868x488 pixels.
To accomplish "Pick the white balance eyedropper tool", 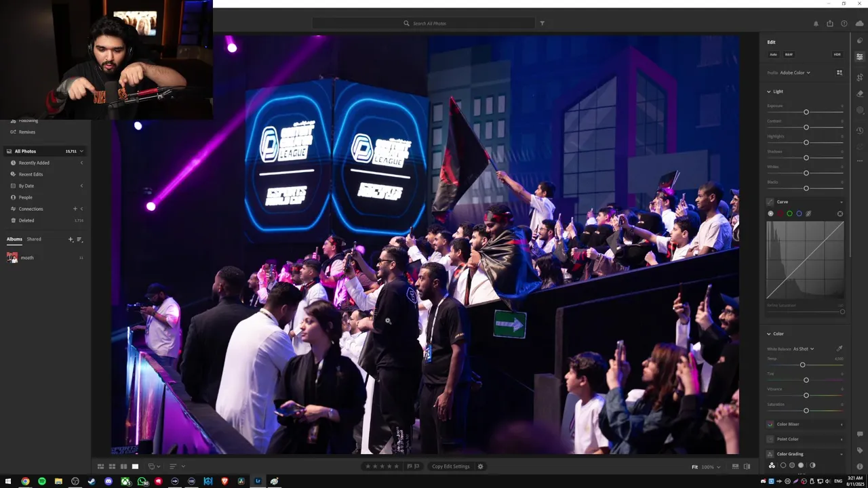I will (840, 348).
